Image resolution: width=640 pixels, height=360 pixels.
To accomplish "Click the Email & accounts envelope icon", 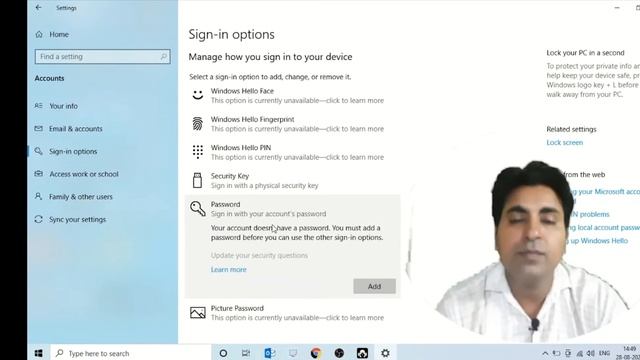I will pyautogui.click(x=39, y=129).
